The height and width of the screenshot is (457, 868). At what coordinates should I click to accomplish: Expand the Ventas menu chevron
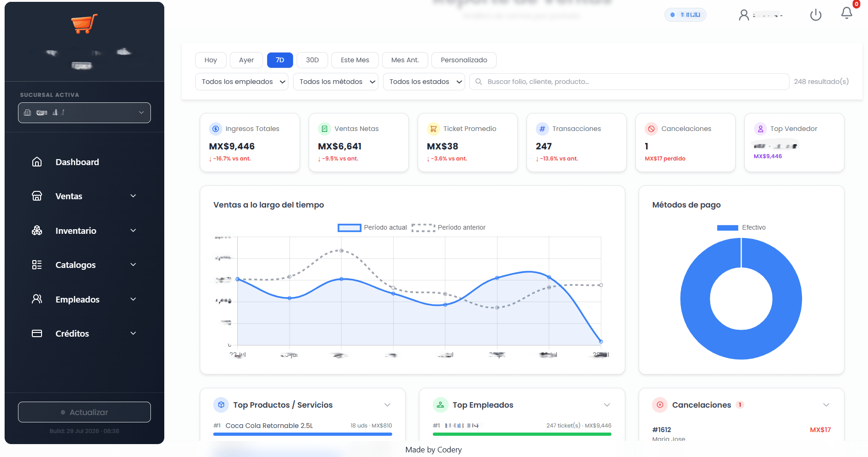click(x=133, y=196)
